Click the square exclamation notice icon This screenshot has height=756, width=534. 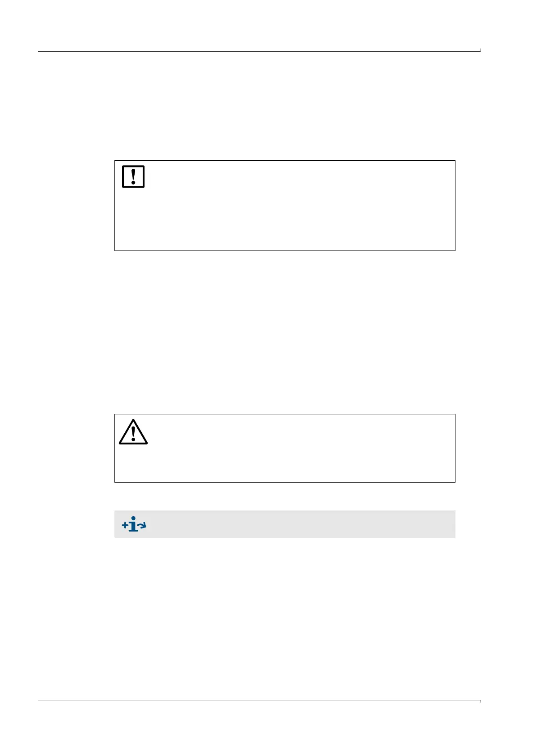[133, 176]
